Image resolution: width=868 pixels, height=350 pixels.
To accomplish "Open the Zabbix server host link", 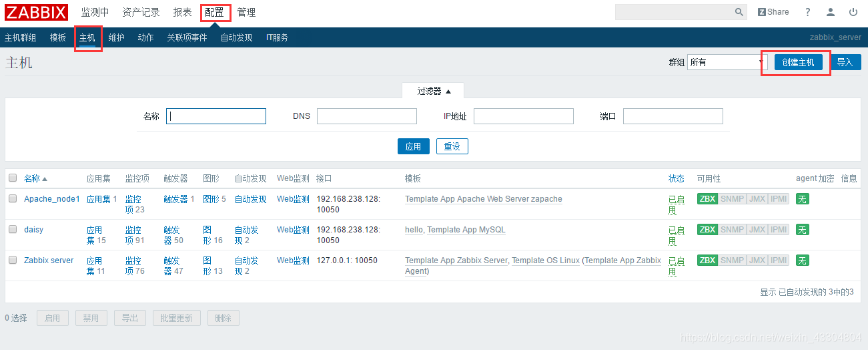I will 49,260.
